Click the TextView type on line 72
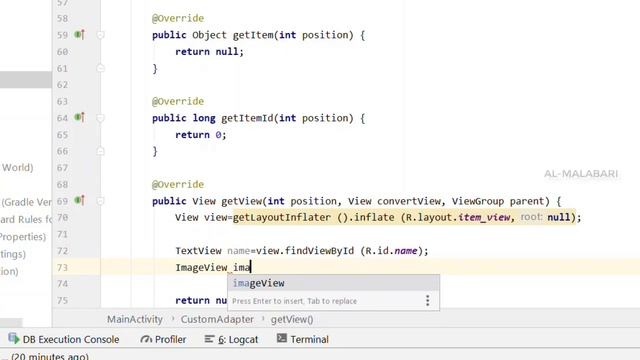The height and width of the screenshot is (360, 640). (198, 251)
